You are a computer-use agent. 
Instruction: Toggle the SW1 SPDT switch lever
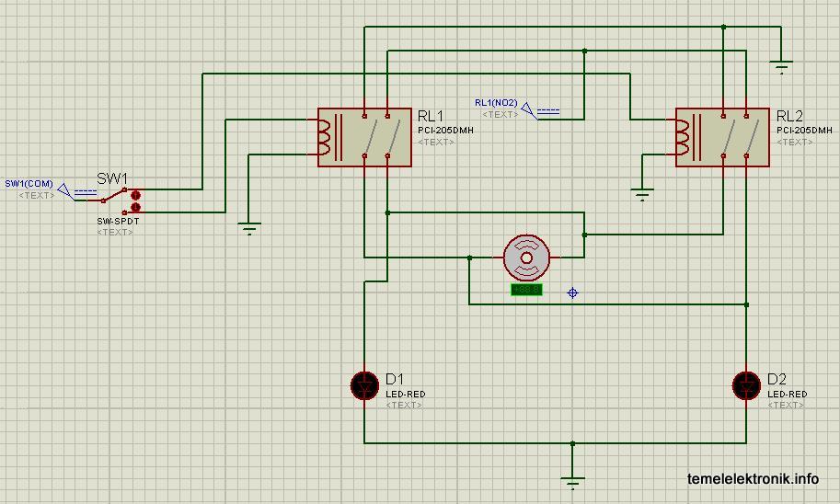pos(114,196)
